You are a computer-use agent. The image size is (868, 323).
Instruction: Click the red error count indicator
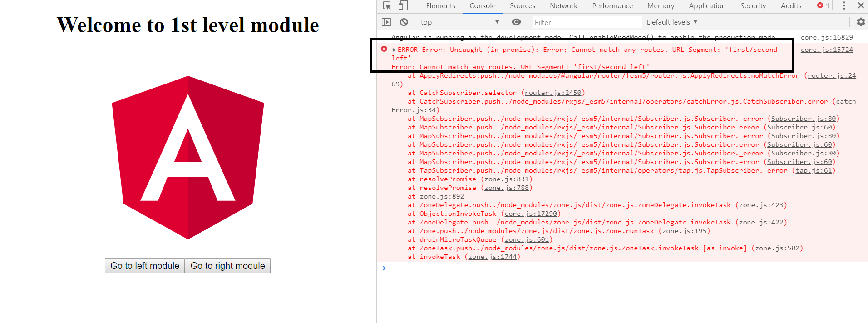[823, 6]
